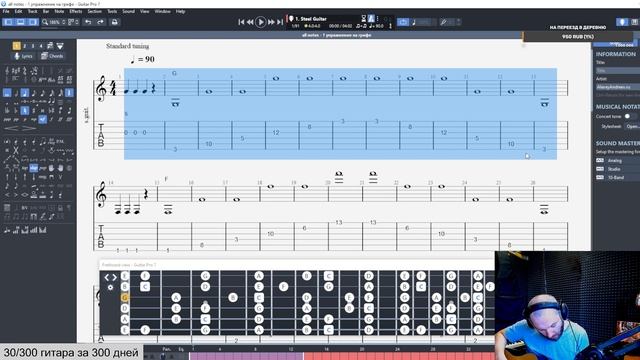Select the ppp dynamic icon
This screenshot has width=640, height=360.
point(7,120)
